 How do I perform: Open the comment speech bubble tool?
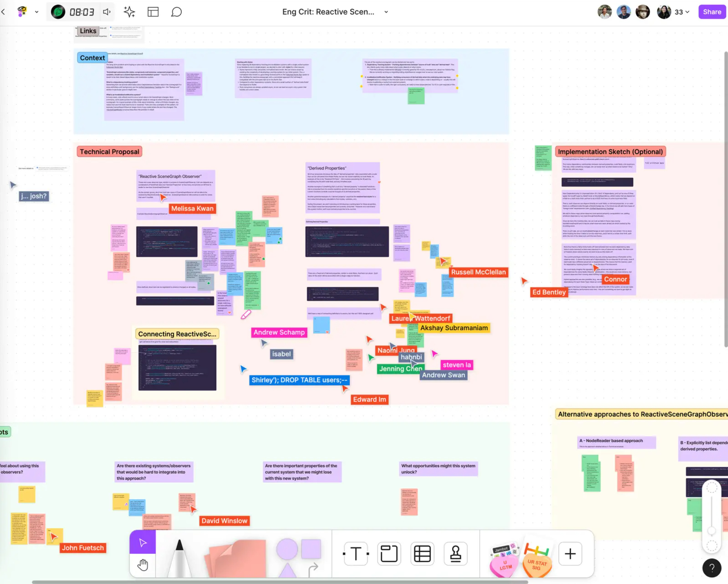176,12
